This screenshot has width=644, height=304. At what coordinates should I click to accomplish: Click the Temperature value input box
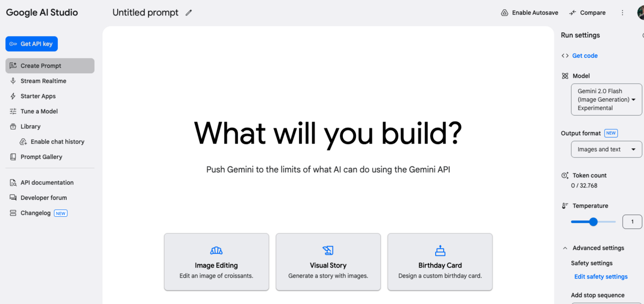[632, 222]
